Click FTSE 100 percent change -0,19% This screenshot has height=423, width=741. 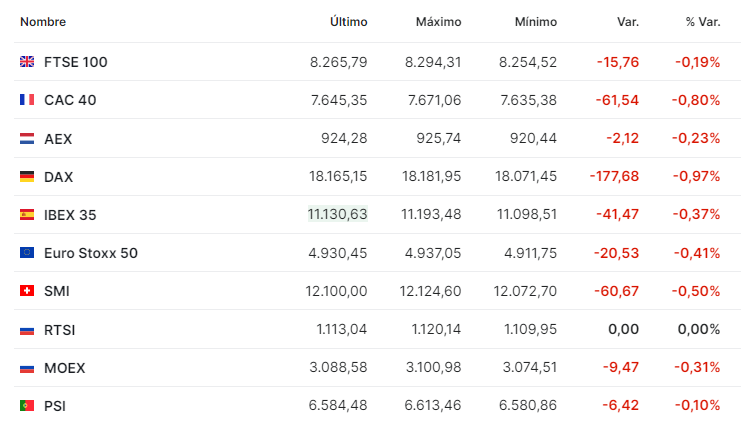tap(698, 62)
